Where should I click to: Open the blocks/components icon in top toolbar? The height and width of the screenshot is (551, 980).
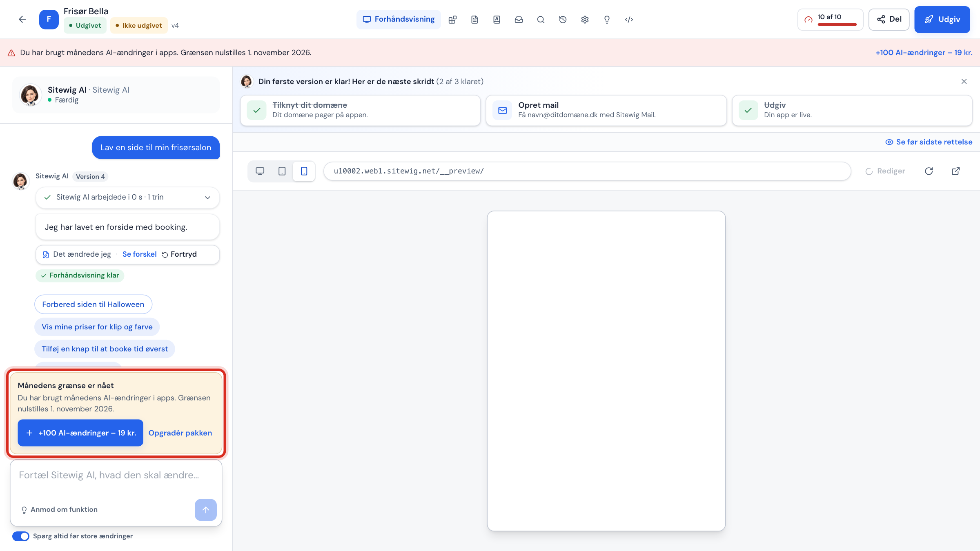452,20
